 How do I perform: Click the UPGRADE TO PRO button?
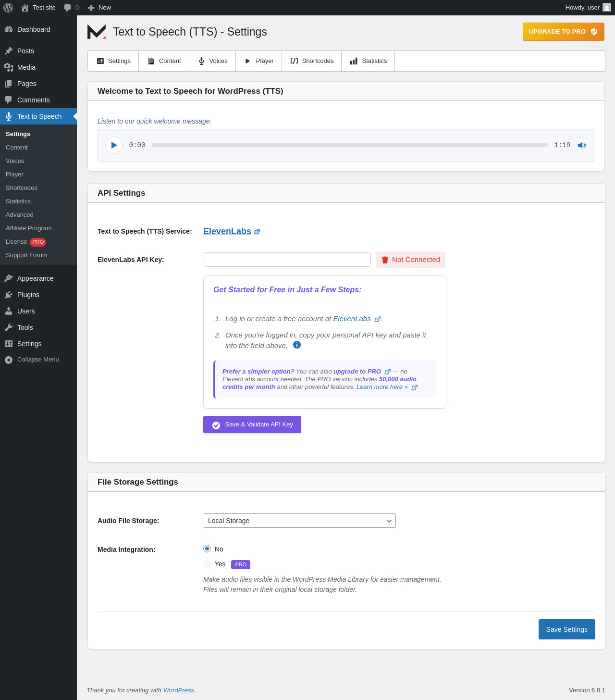tap(564, 32)
